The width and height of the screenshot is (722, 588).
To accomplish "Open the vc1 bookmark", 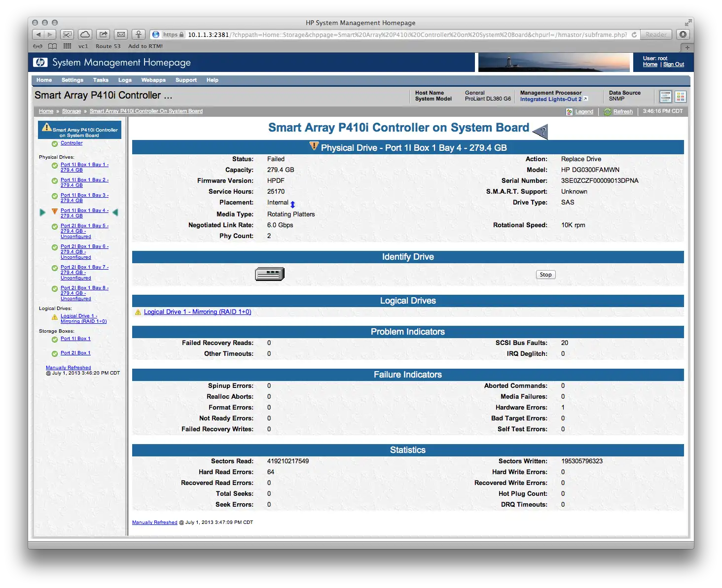I will (83, 46).
